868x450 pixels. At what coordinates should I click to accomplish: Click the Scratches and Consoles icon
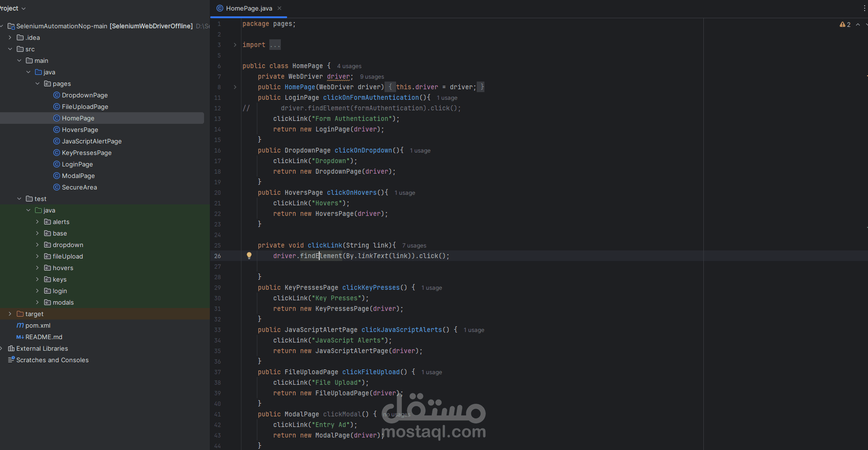[x=12, y=360]
